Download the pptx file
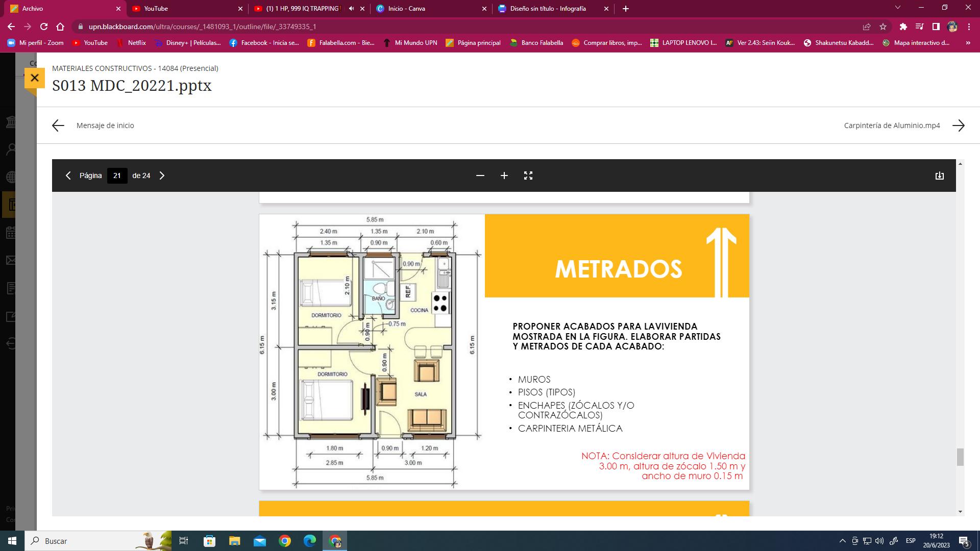The image size is (980, 551). point(939,176)
